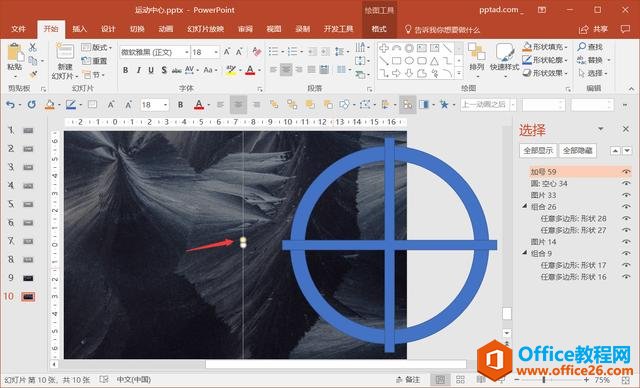Viewport: 640px width, 388px height.
Task: Collapse the 组合 9 group
Action: tap(525, 253)
